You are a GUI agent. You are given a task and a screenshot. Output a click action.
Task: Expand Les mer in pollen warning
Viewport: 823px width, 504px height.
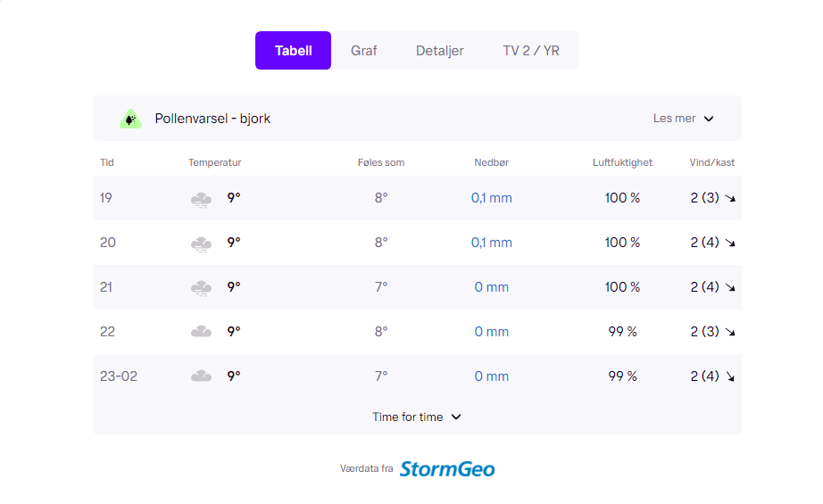pyautogui.click(x=683, y=119)
